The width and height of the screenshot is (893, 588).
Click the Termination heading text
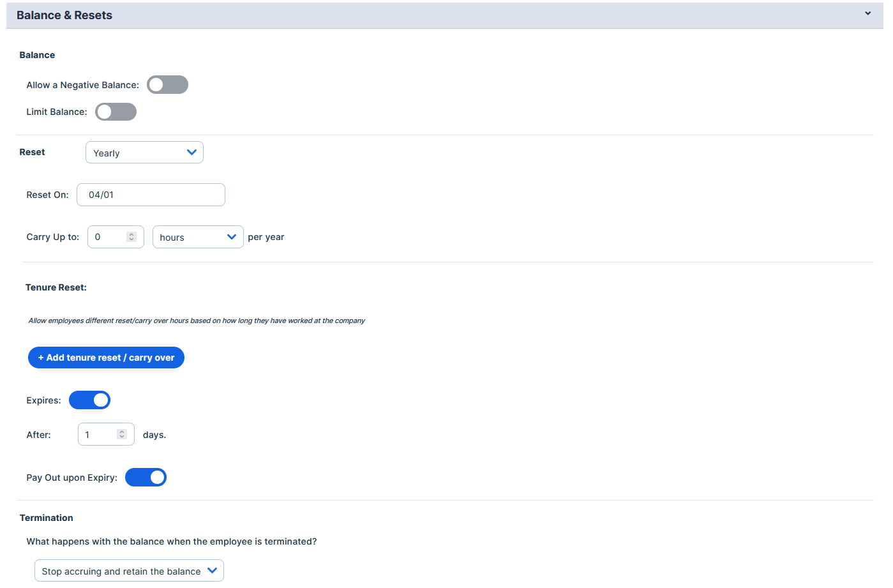point(47,518)
